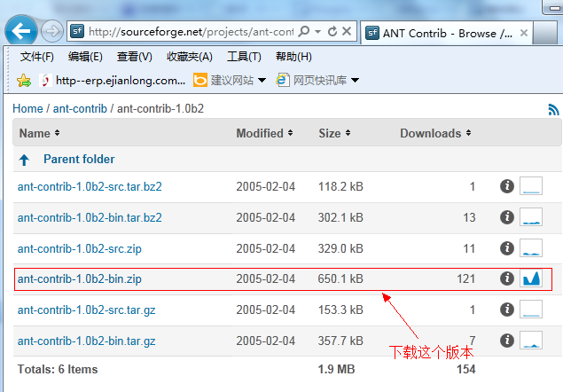Click the Totals: 6 Items text

coord(58,369)
